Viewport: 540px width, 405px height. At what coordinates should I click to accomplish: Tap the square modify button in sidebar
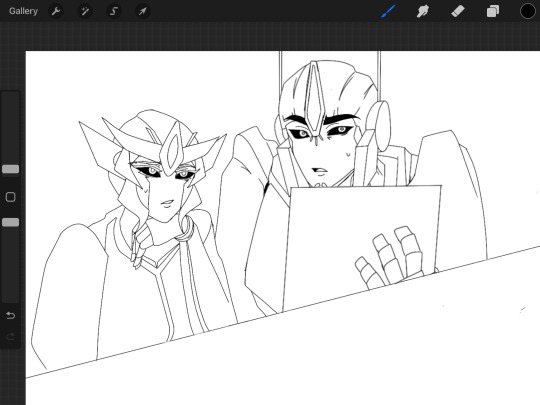click(11, 197)
